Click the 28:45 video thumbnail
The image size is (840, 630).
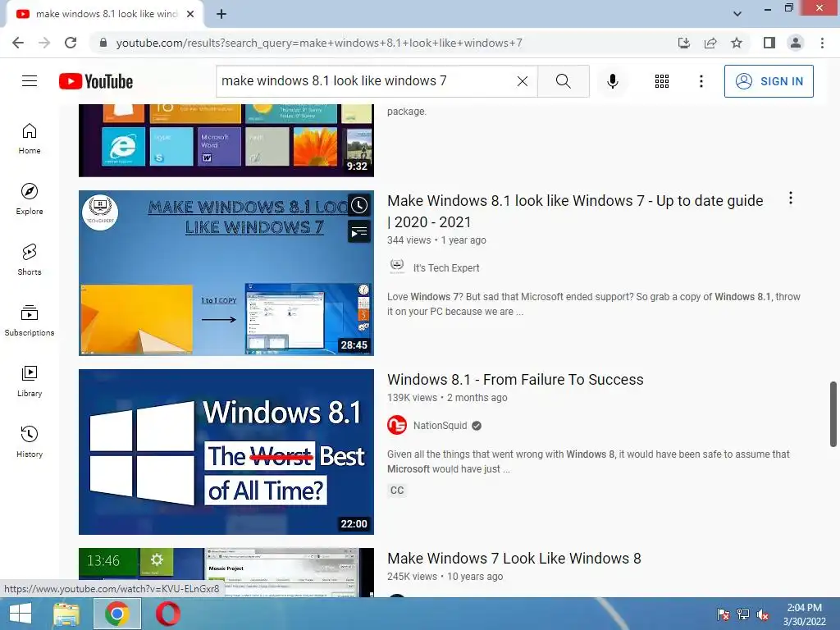(x=226, y=272)
